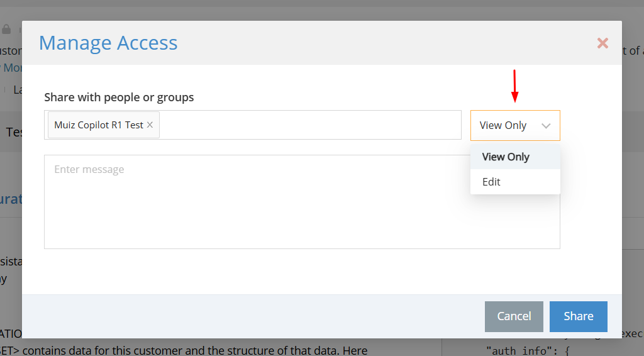Click the Manage Access dialog title
Image resolution: width=644 pixels, height=356 pixels.
(x=108, y=43)
